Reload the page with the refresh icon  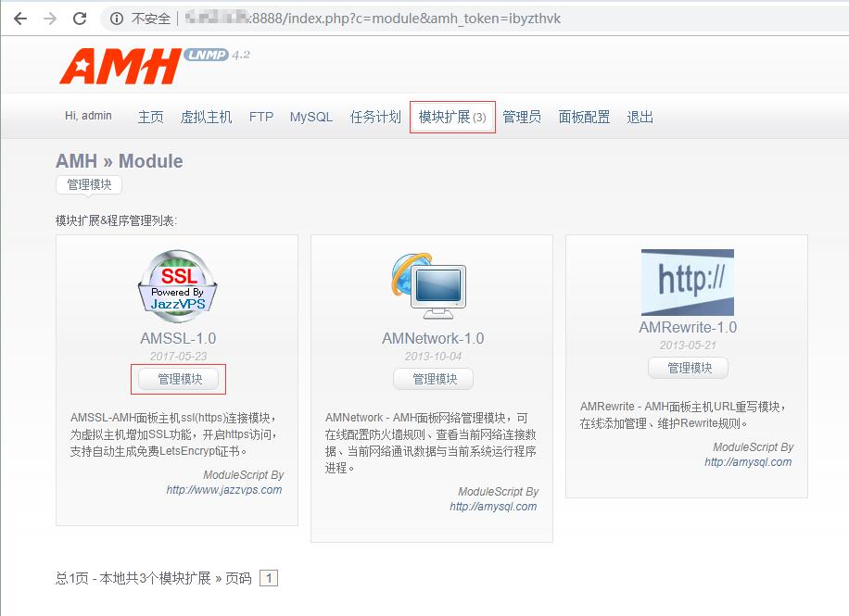point(80,19)
